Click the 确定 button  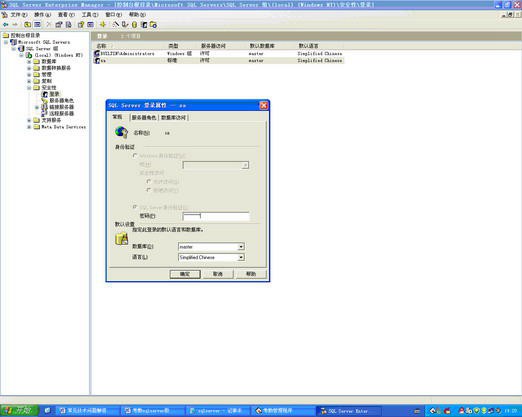tap(185, 274)
